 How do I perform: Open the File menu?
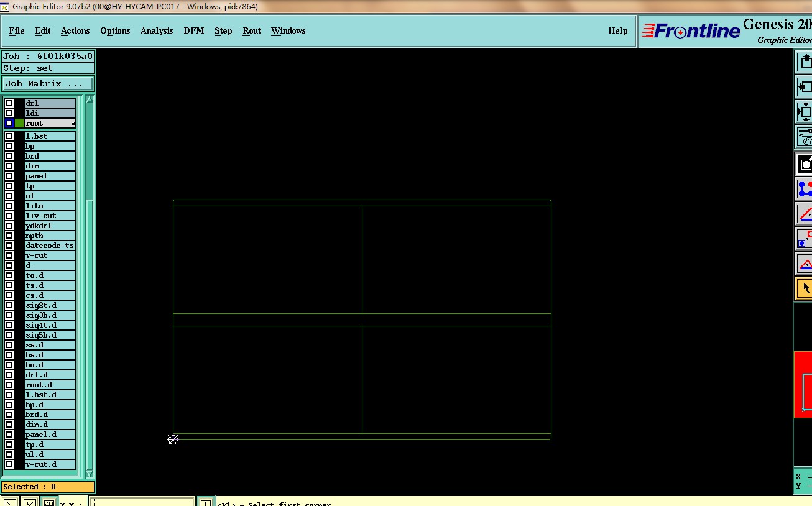tap(17, 30)
